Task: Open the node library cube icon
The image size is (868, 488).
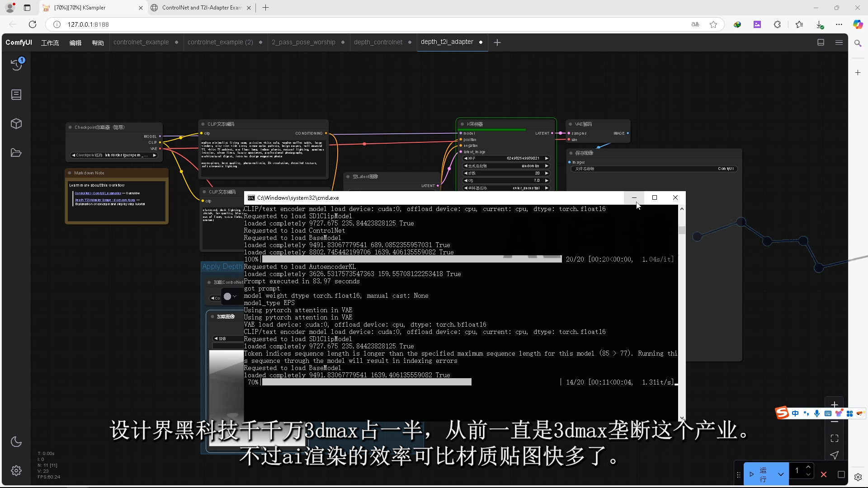Action: coord(16,124)
